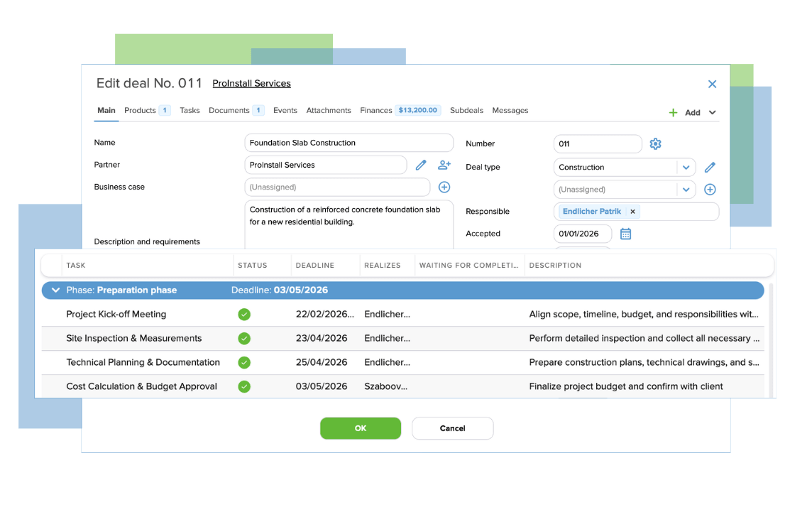Screen dimensions: 812x517
Task: Open the ProInstall Services link
Action: [x=251, y=83]
